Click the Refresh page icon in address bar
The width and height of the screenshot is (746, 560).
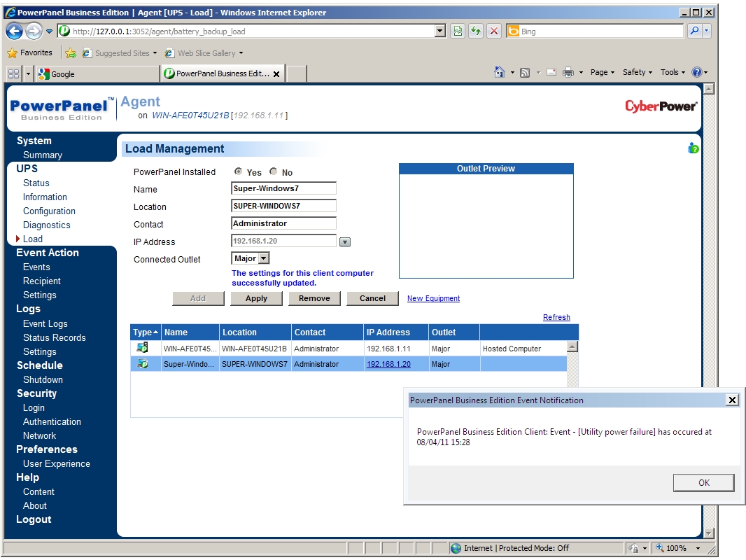coord(476,31)
